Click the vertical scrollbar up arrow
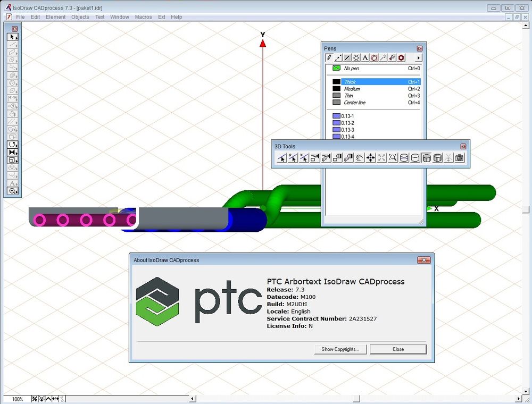Image resolution: width=532 pixels, height=404 pixels. (x=526, y=25)
